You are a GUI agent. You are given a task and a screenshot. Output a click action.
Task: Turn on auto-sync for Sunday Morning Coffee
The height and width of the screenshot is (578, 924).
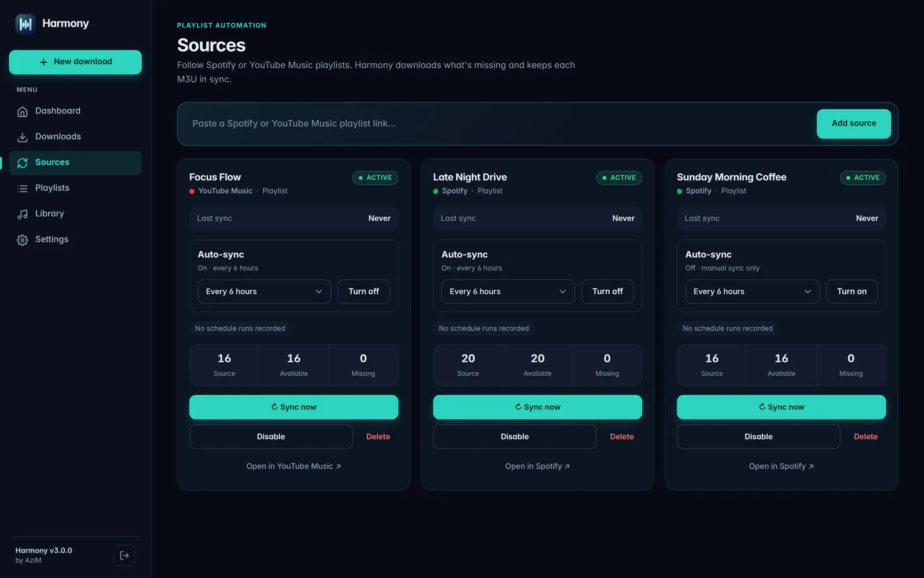(852, 291)
